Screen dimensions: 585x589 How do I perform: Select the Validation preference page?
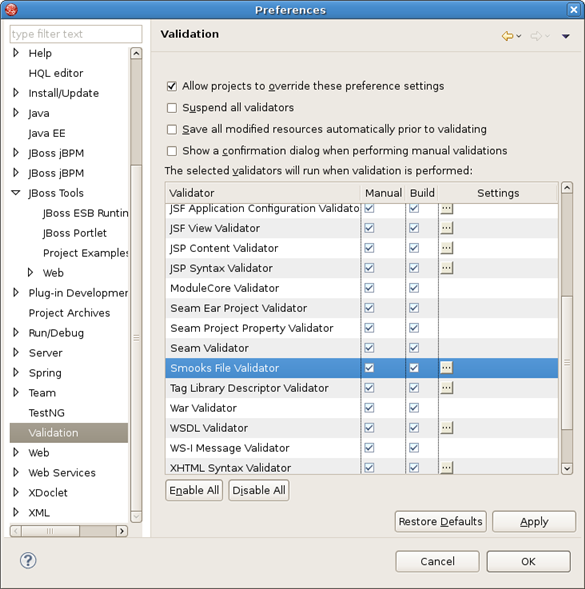coord(69,432)
